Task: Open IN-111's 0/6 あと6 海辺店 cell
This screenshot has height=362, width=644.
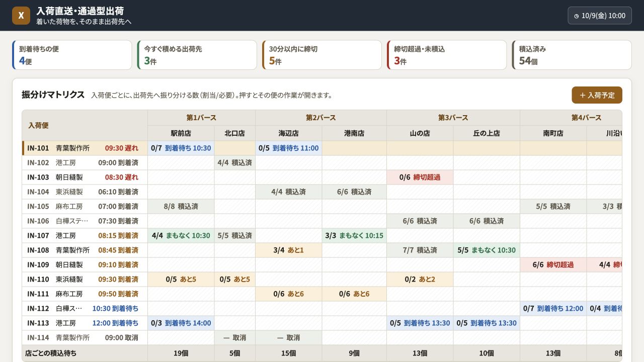Action: click(289, 294)
